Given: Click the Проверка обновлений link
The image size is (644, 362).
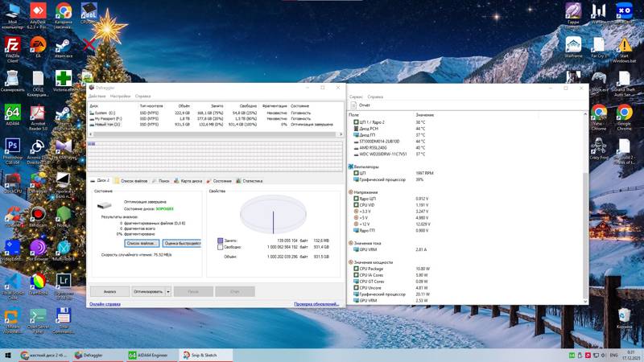Looking at the screenshot, I should point(316,304).
